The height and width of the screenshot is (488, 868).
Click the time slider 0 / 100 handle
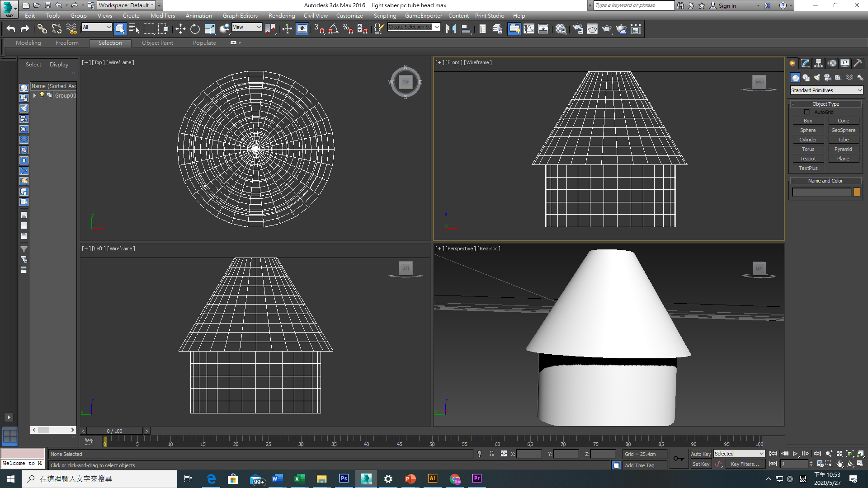[x=115, y=431]
